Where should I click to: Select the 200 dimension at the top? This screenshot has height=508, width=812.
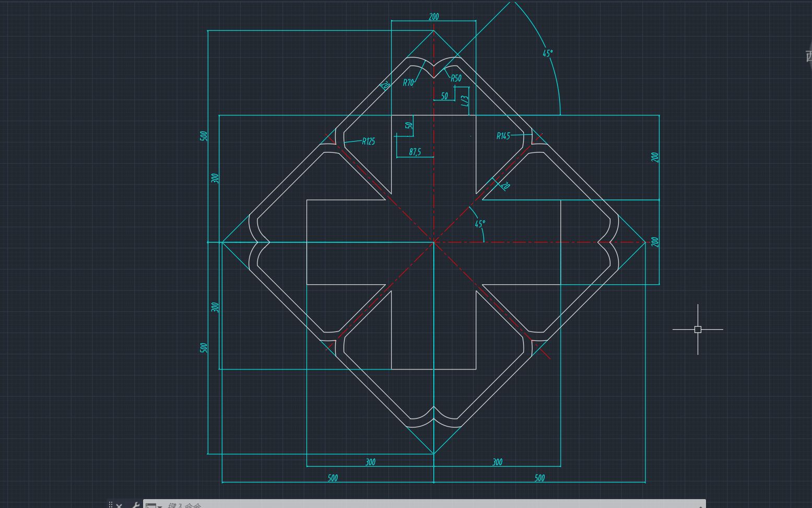434,16
